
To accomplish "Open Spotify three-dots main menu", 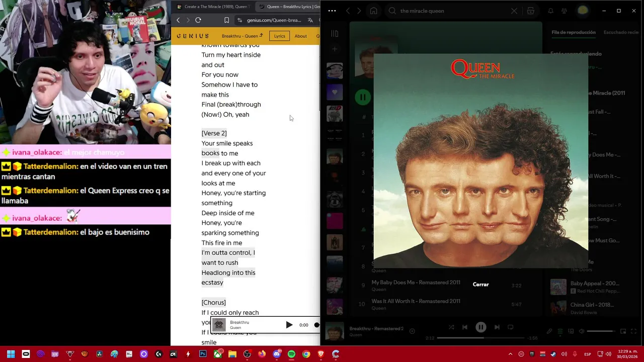I will (x=332, y=11).
